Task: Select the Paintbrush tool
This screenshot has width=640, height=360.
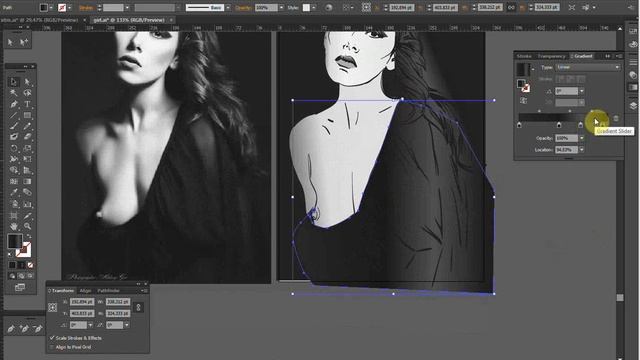Action: [x=13, y=127]
